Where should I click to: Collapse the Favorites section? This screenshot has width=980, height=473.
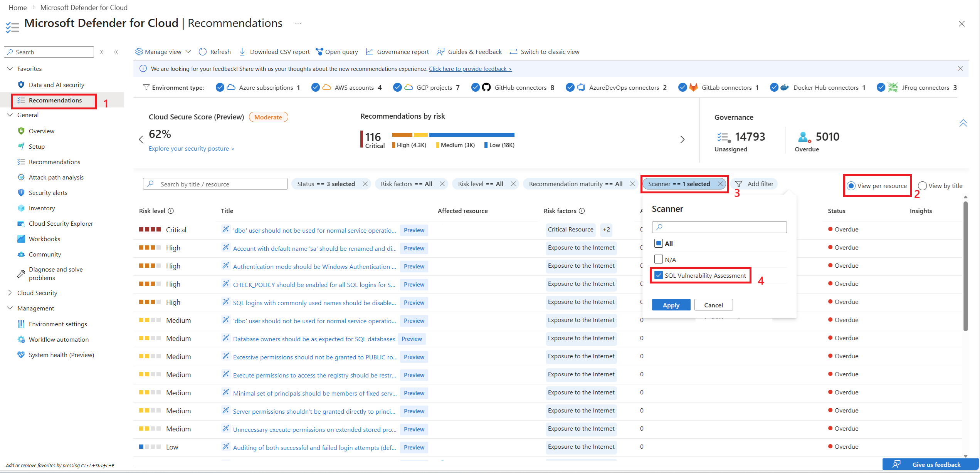pos(10,69)
